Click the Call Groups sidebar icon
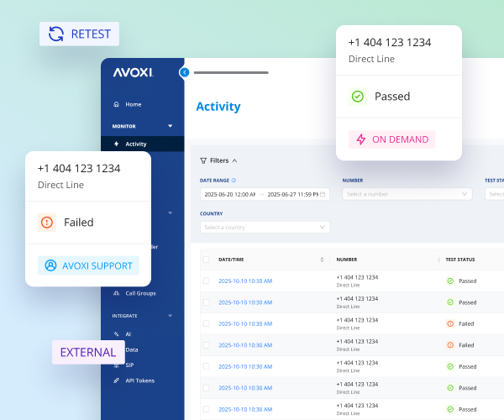 (x=116, y=293)
